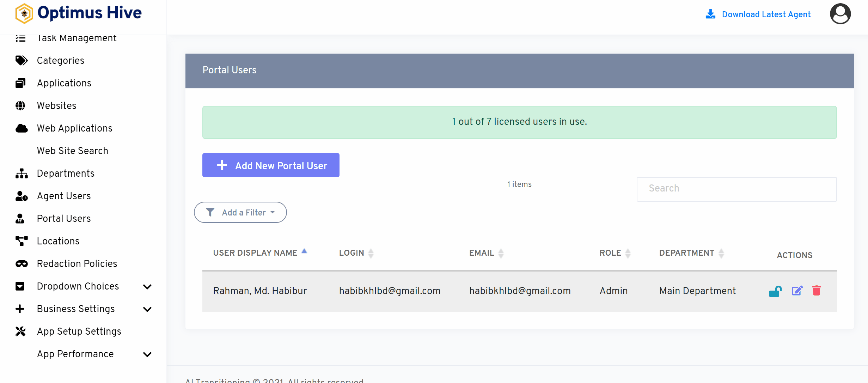This screenshot has height=383, width=868.
Task: Click the Redaction Policies mask icon
Action: (21, 263)
